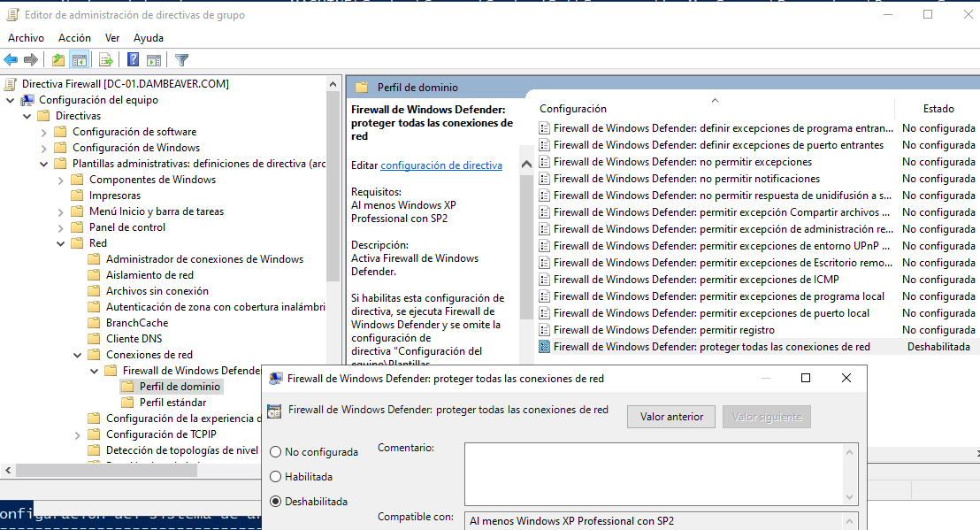Expand Configuración de software node

[x=43, y=133]
